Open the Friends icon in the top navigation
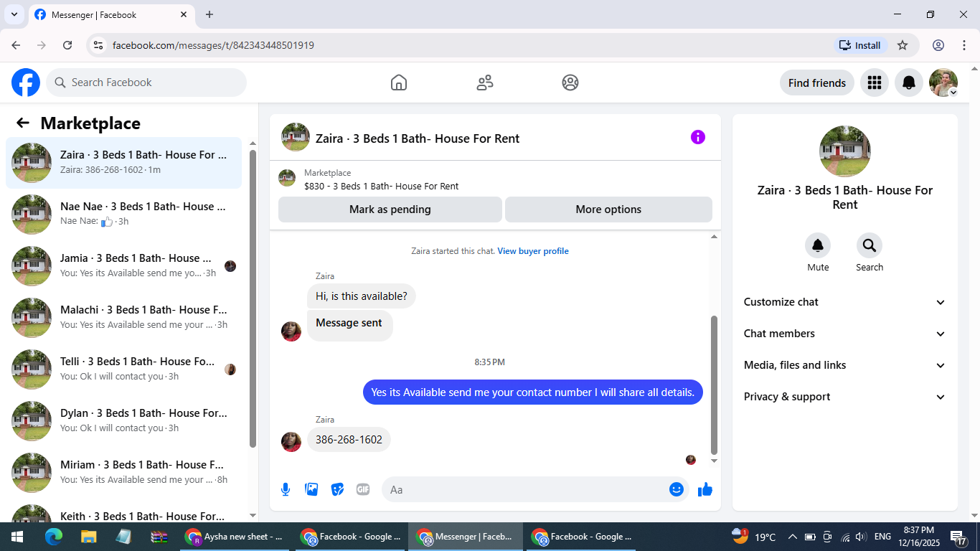The image size is (980, 551). pos(485,83)
